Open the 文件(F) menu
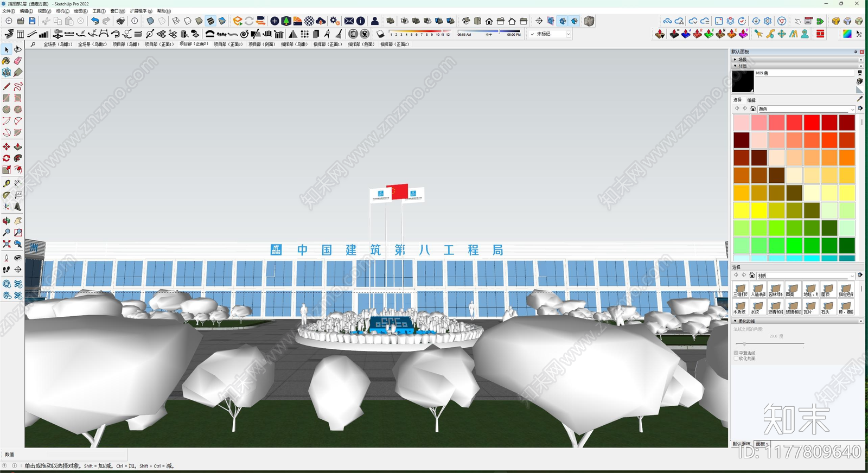This screenshot has height=473, width=868. pos(9,11)
